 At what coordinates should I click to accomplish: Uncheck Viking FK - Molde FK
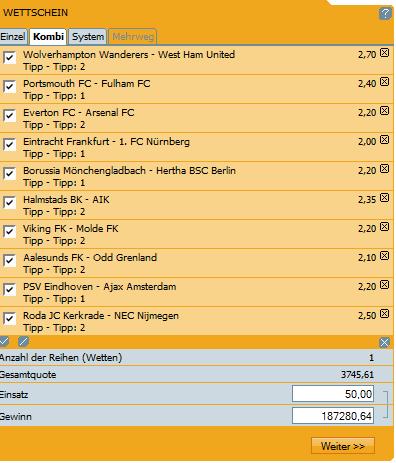tap(10, 231)
